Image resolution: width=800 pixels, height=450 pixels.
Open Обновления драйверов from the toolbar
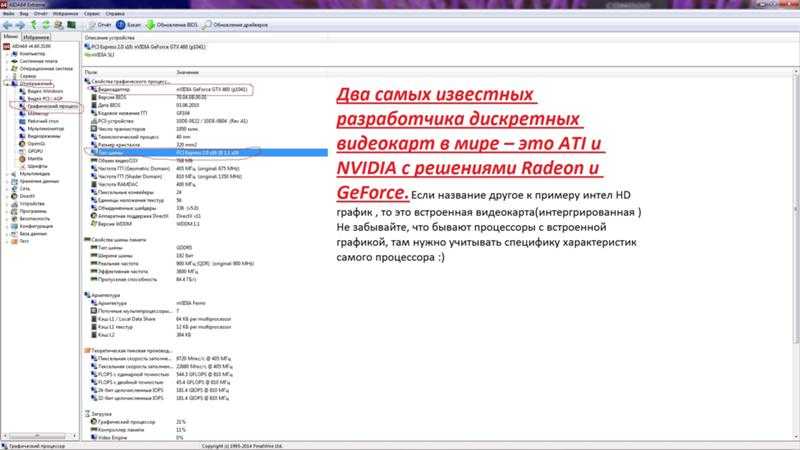[236, 24]
